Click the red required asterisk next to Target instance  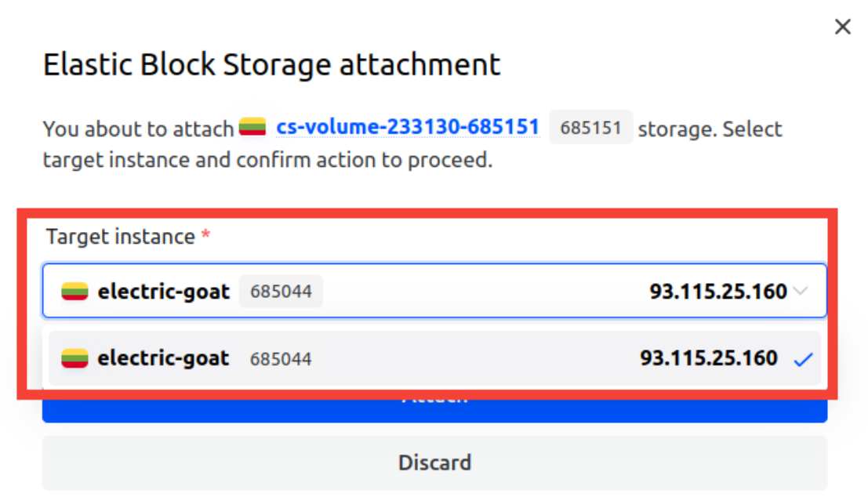point(206,236)
